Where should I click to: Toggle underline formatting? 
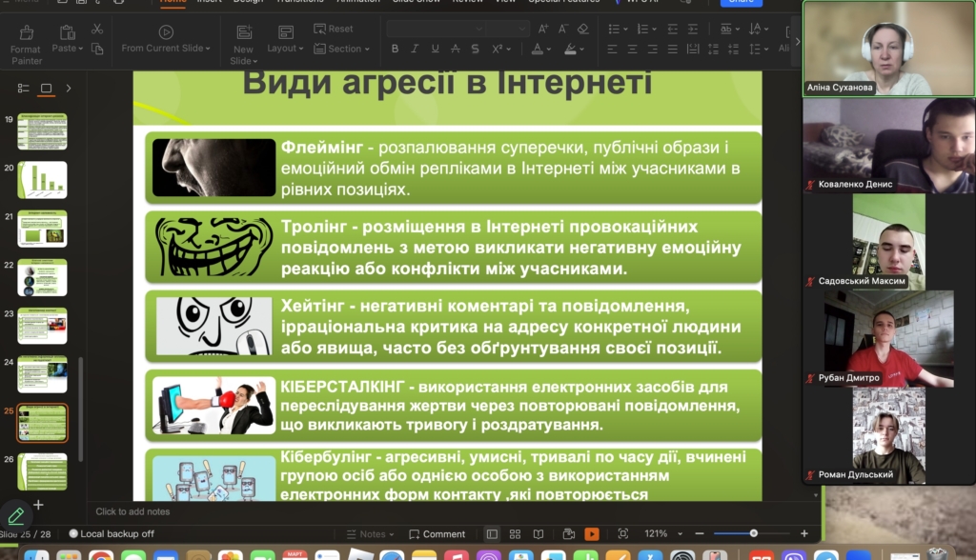[x=437, y=49]
